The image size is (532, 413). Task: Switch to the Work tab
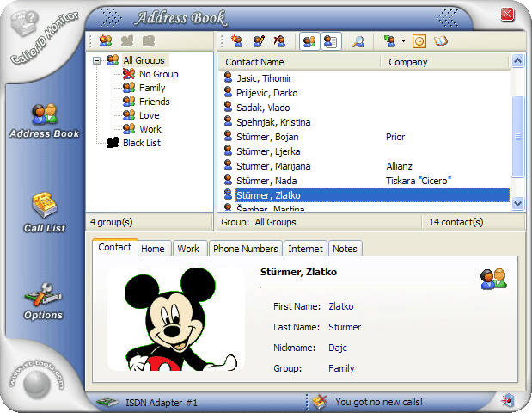[188, 249]
